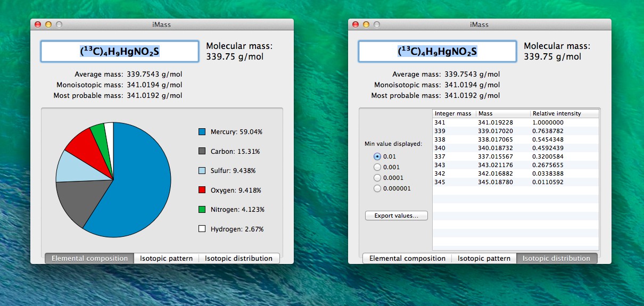The image size is (644, 306).
Task: Switch to Isotopic pattern tab in right window
Action: point(484,259)
